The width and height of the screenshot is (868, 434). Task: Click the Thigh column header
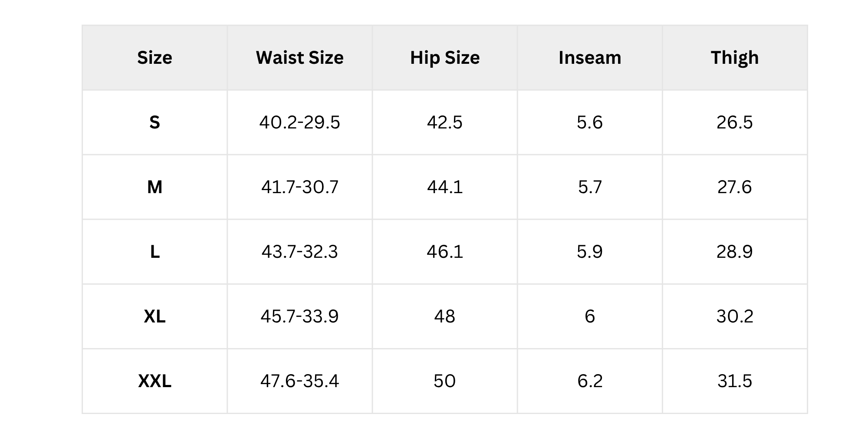pos(735,58)
